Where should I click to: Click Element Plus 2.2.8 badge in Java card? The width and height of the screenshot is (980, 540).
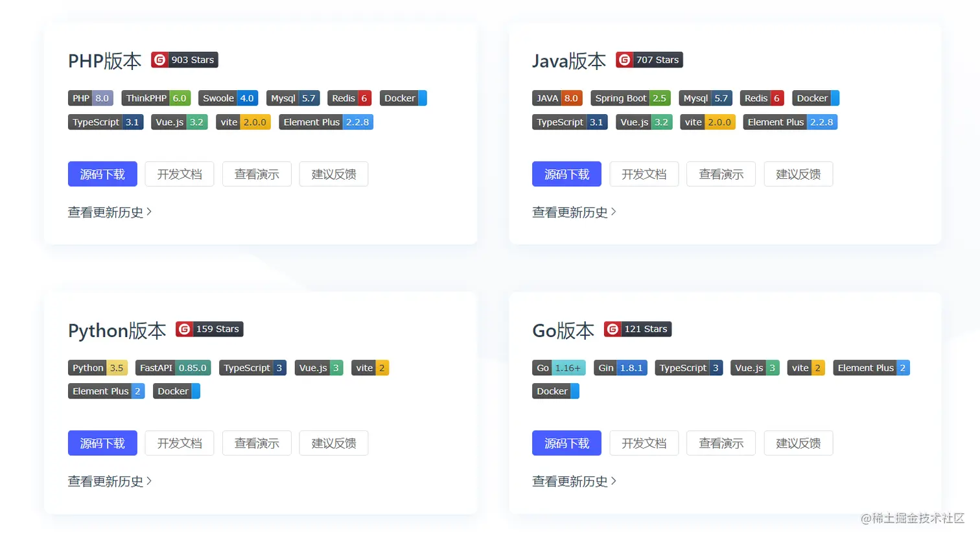tap(790, 122)
